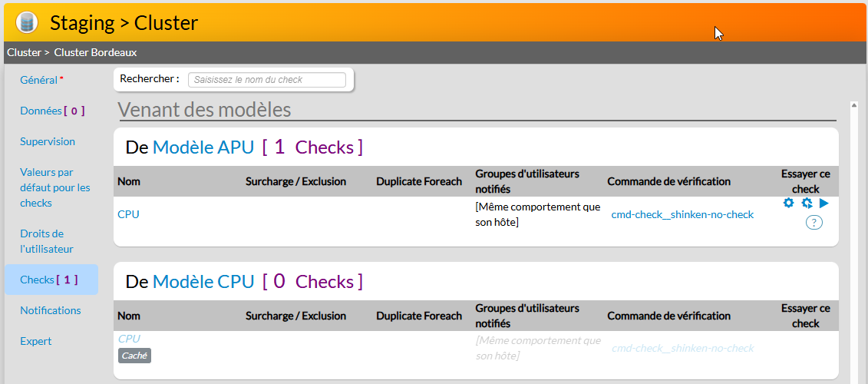Open the question mark help for the CPU check
This screenshot has width=868, height=384.
[x=814, y=222]
